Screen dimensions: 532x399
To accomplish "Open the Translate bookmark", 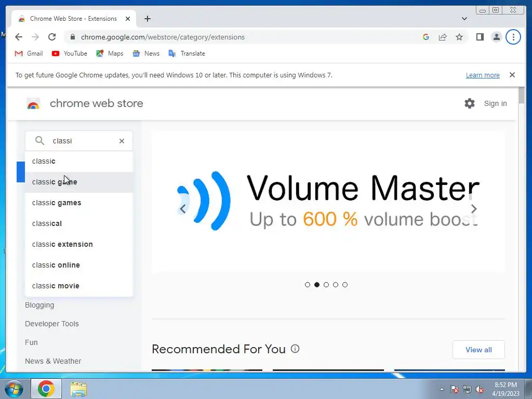I will 187,54.
